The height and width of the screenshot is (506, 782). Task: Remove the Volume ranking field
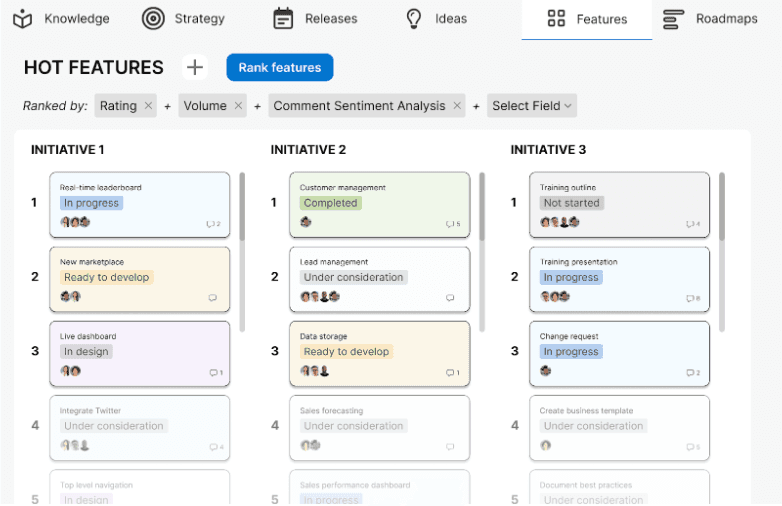pos(238,106)
